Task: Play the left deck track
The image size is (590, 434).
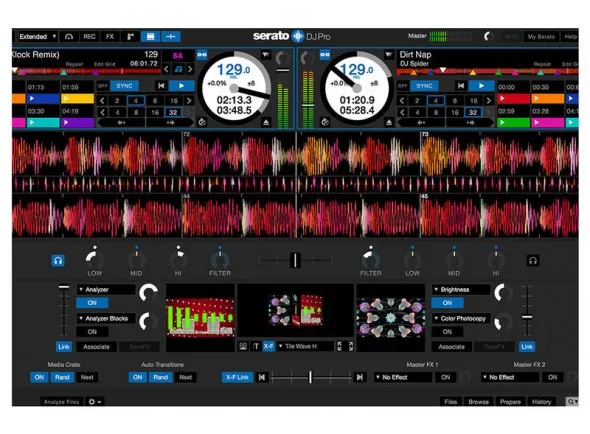Action: [181, 86]
